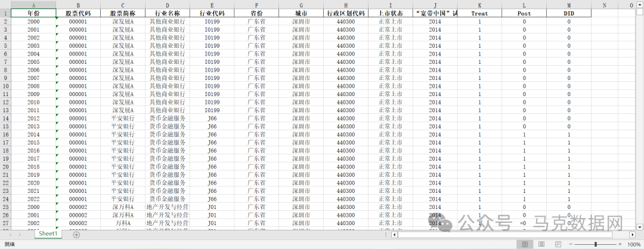
Task: Select column J header
Action: (x=435, y=5)
